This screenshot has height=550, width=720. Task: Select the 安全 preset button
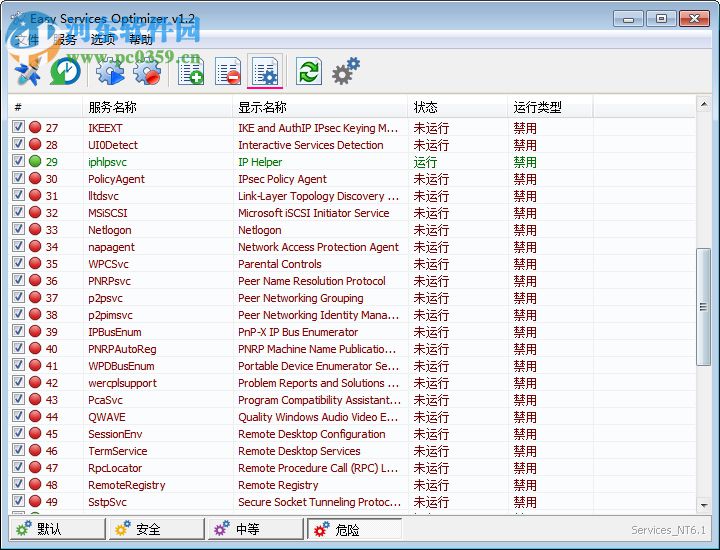(157, 529)
